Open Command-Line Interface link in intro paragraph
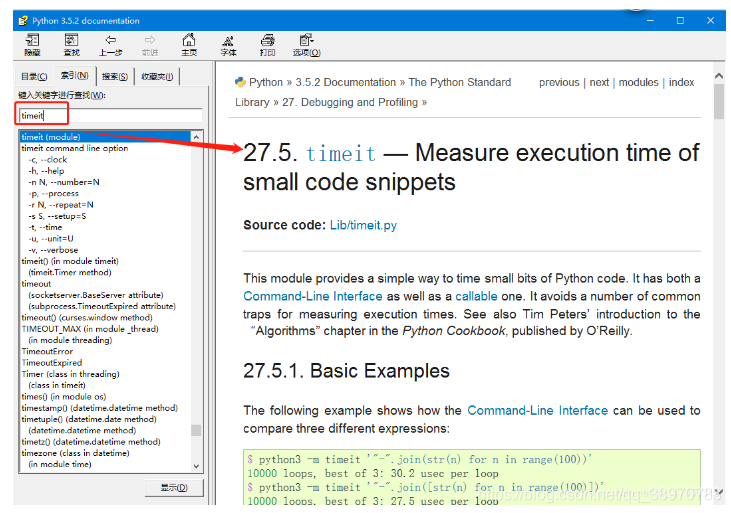 click(x=313, y=296)
